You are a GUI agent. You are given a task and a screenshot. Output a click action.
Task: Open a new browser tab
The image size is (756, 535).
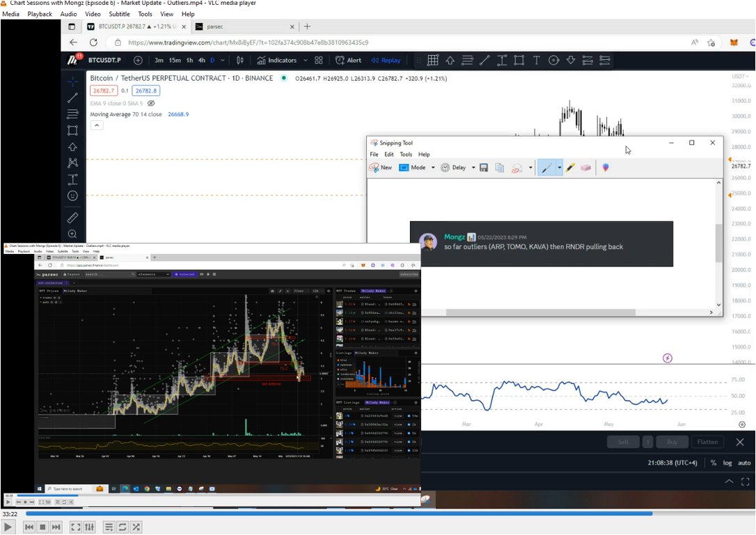[307, 26]
